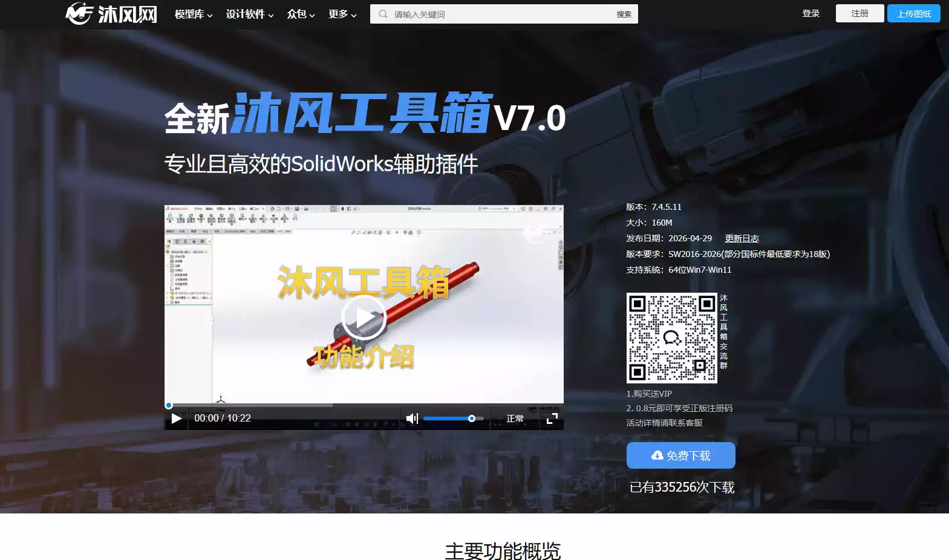Click the 免费下载 free download button

(x=681, y=455)
